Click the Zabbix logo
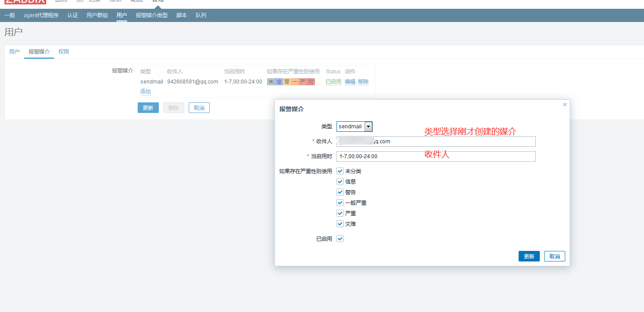 click(25, 2)
